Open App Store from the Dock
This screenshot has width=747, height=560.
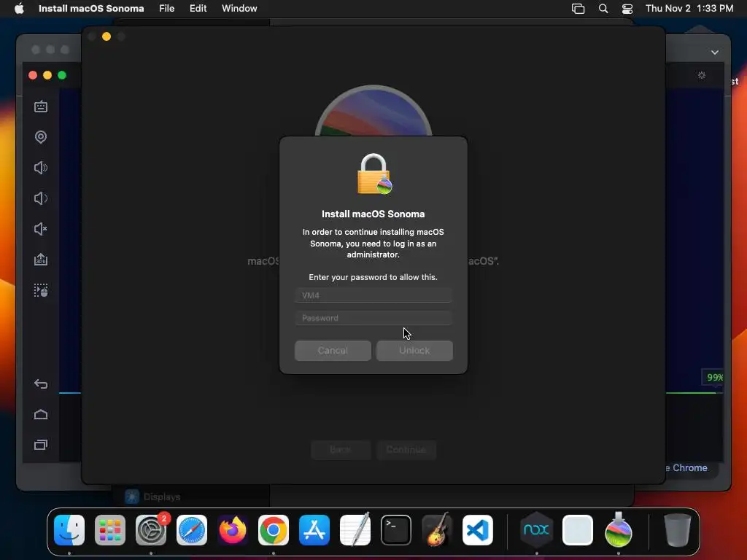[314, 530]
